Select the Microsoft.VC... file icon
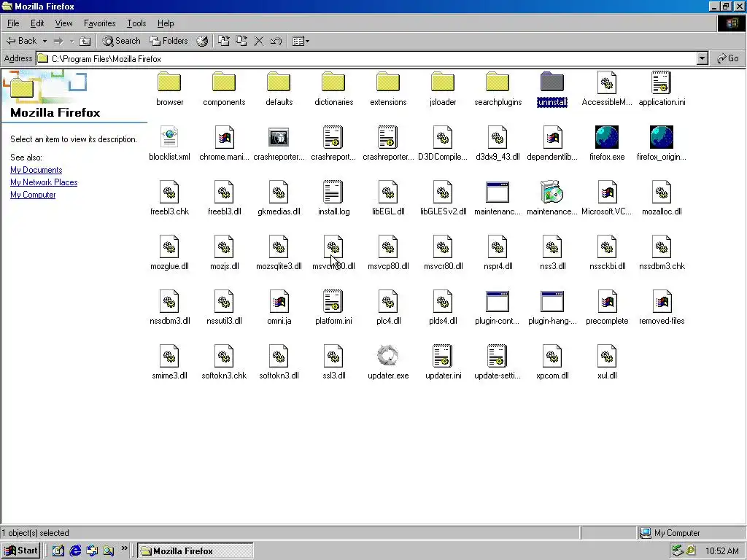Screen dimensions: 747x560 606,192
